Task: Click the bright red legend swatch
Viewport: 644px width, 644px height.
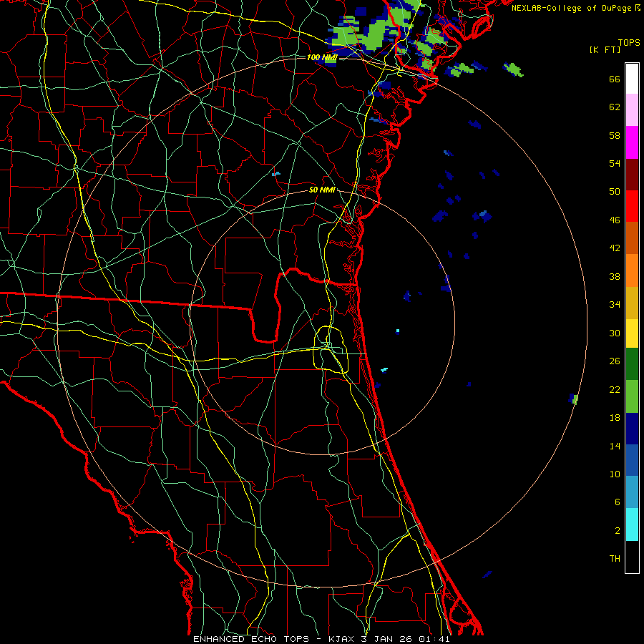Action: point(632,206)
